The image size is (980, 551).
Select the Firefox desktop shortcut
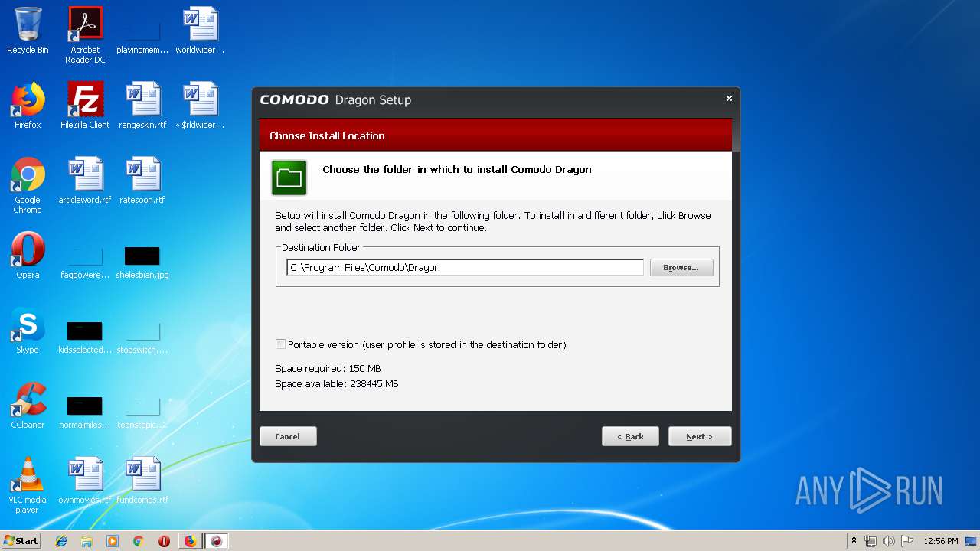click(x=28, y=106)
